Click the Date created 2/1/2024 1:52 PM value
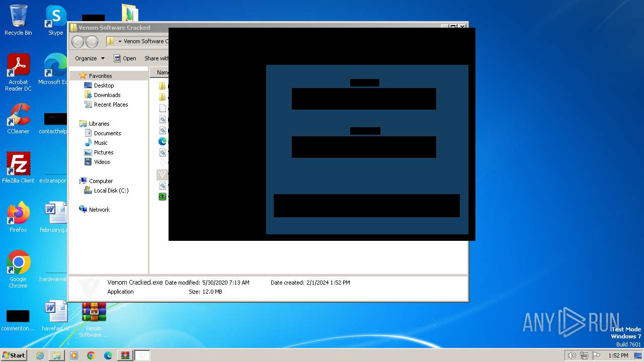This screenshot has width=644, height=362. click(x=328, y=283)
